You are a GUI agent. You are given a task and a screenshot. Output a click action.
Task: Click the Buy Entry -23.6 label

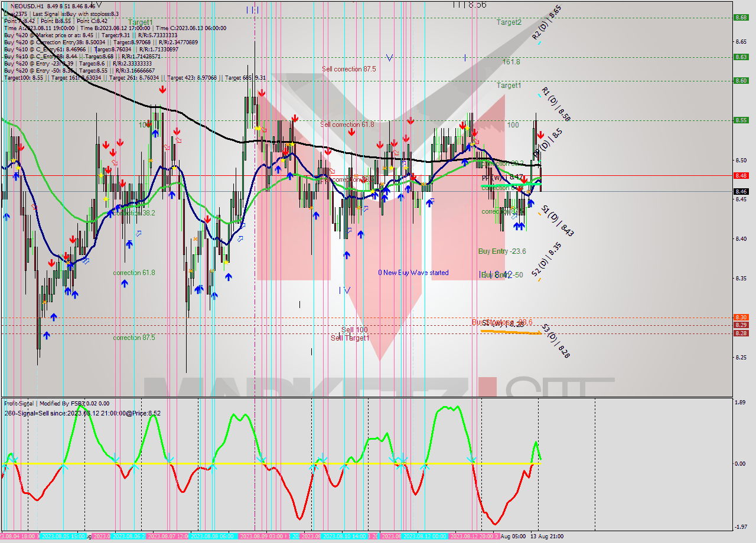[502, 251]
